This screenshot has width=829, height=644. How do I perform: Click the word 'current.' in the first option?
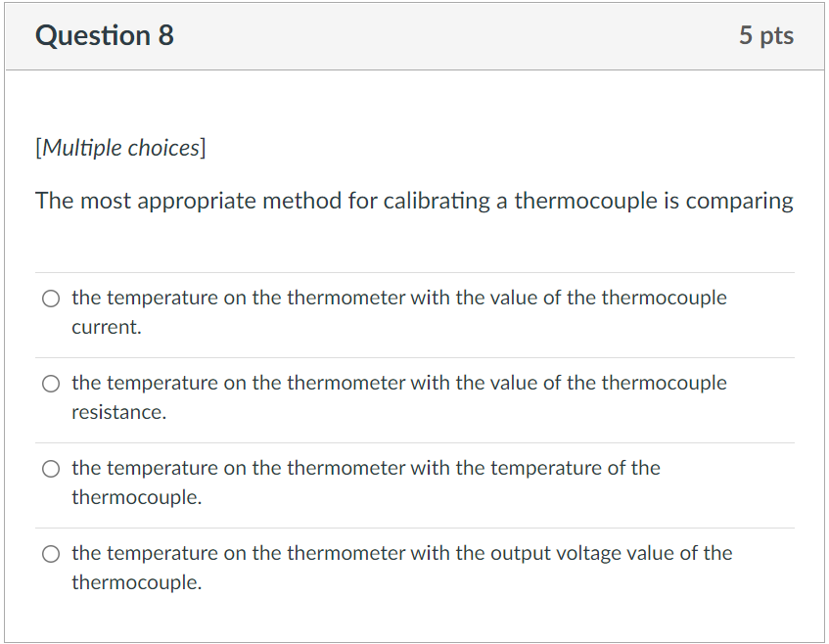[107, 328]
